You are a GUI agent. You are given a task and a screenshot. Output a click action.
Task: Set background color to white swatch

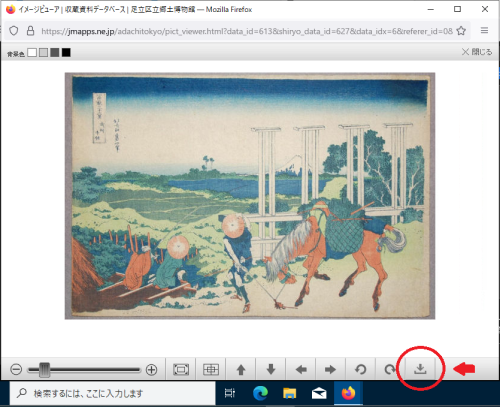[x=32, y=52]
